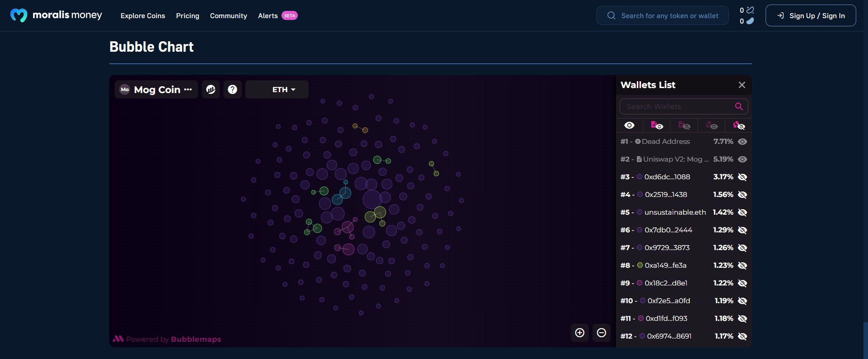
Task: Click the magnifier icon in the top search
Action: pos(611,15)
